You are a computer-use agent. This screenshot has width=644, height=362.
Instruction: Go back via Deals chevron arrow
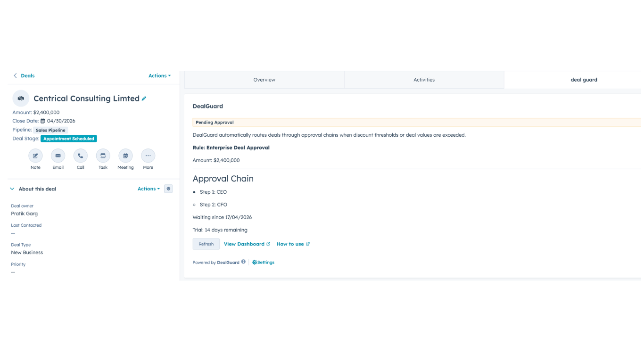click(15, 75)
